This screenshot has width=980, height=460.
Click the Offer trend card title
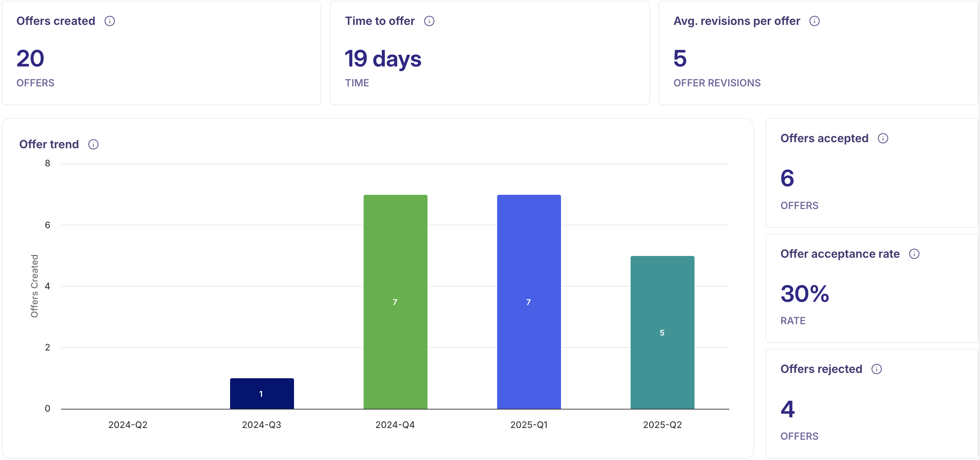[x=49, y=144]
